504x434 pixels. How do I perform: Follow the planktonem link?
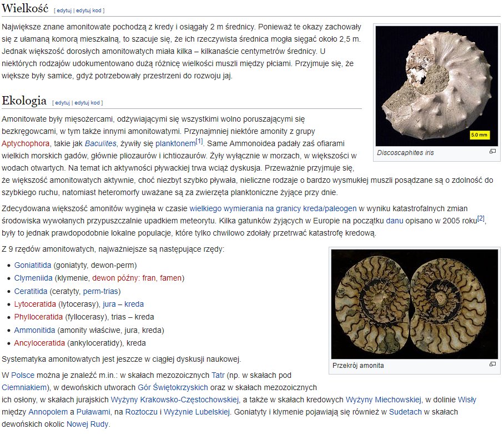[175, 143]
